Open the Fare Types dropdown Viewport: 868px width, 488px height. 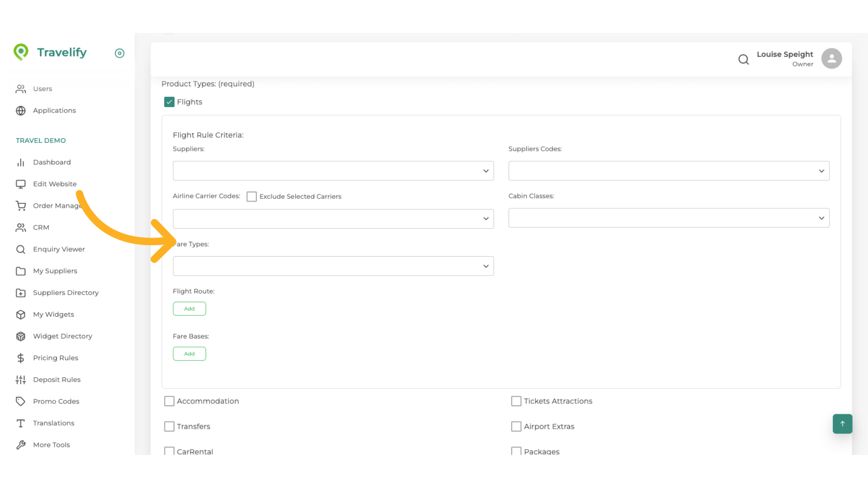[333, 266]
